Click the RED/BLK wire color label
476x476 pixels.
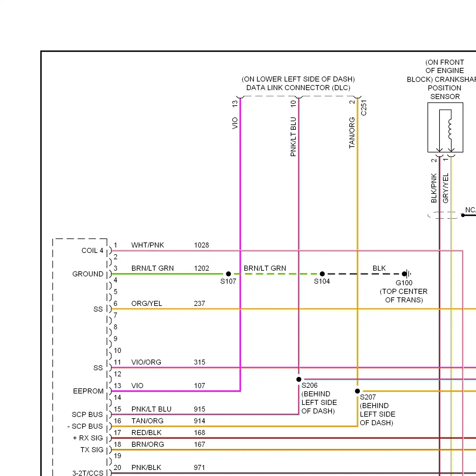(x=147, y=433)
